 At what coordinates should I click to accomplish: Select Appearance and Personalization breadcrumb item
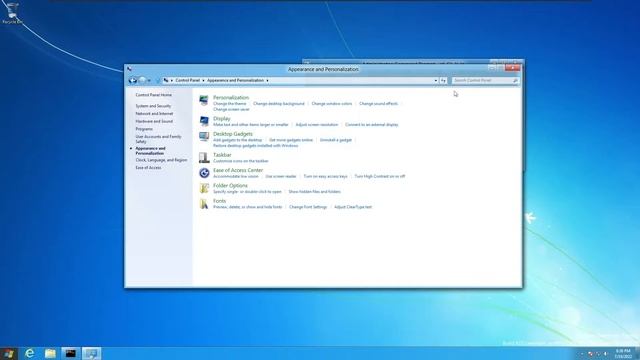[235, 80]
